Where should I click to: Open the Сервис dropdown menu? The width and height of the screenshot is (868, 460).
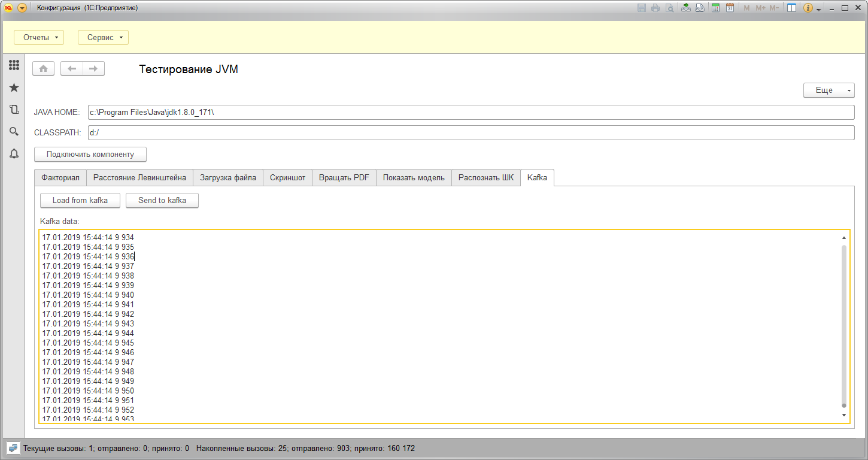coord(103,37)
